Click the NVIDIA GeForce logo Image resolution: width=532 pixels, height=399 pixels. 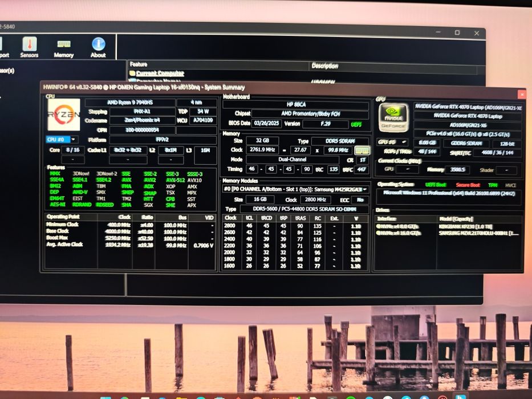(x=393, y=118)
